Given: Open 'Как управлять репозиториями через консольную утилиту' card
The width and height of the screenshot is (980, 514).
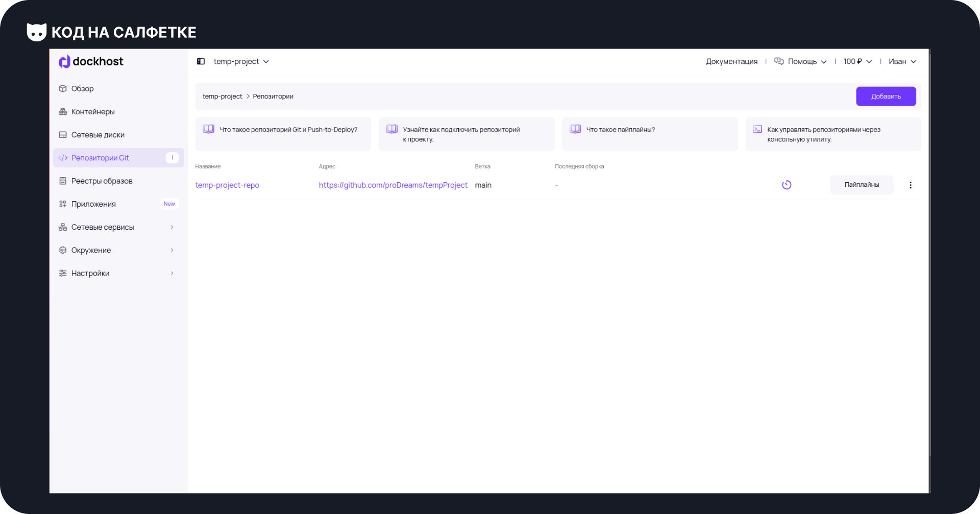Looking at the screenshot, I should pyautogui.click(x=833, y=134).
